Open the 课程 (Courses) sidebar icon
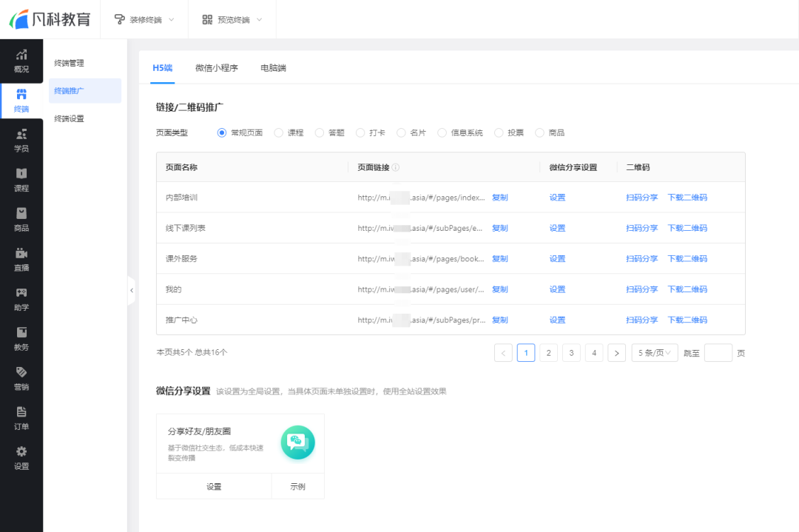 [x=21, y=181]
